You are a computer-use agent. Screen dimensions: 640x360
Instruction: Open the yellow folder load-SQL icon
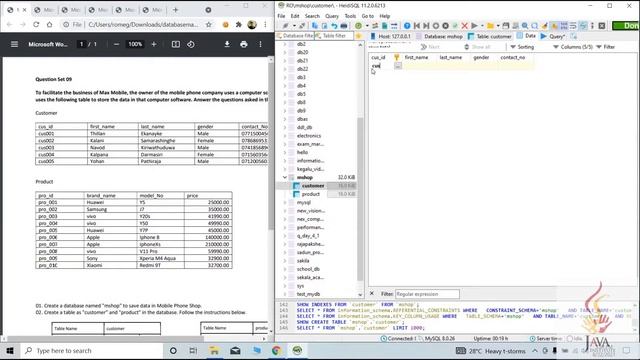(x=491, y=26)
